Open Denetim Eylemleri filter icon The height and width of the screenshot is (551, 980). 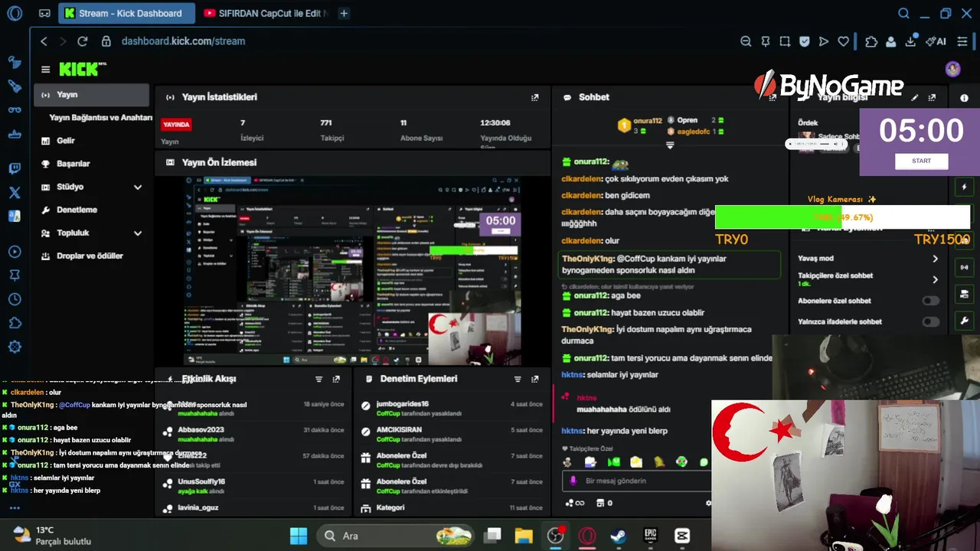(518, 379)
